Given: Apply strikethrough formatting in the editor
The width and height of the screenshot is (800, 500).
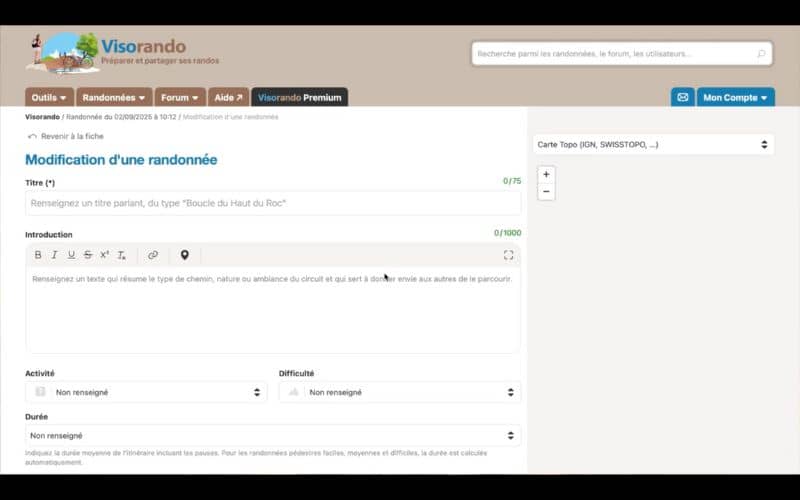Looking at the screenshot, I should (x=88, y=255).
